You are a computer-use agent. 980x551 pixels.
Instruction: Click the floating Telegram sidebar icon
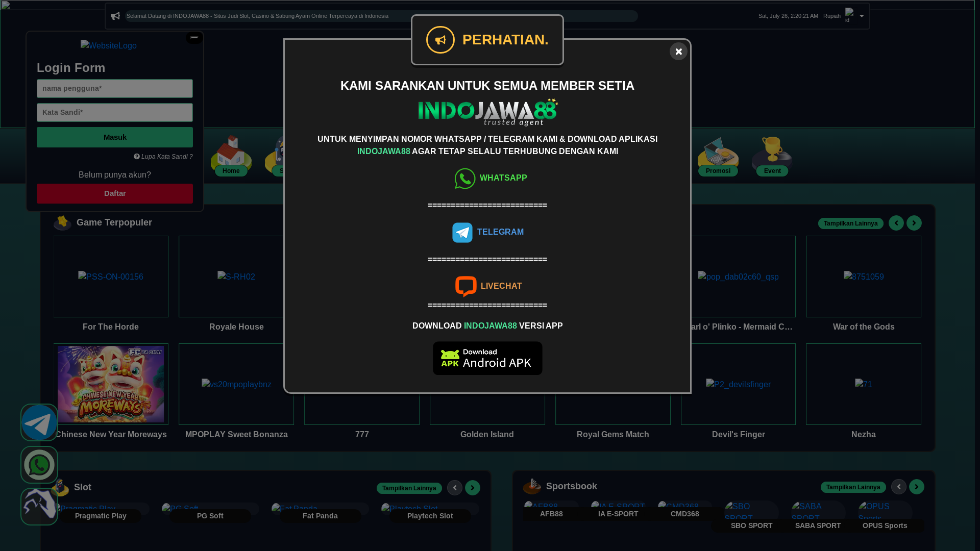coord(39,422)
